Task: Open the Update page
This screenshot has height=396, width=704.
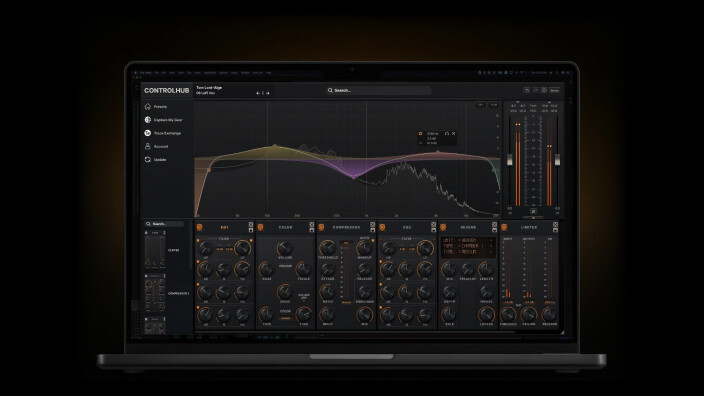Action: 155,159
